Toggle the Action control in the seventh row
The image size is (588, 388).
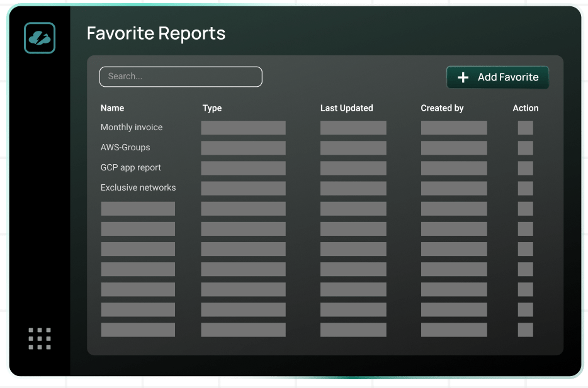(x=526, y=249)
